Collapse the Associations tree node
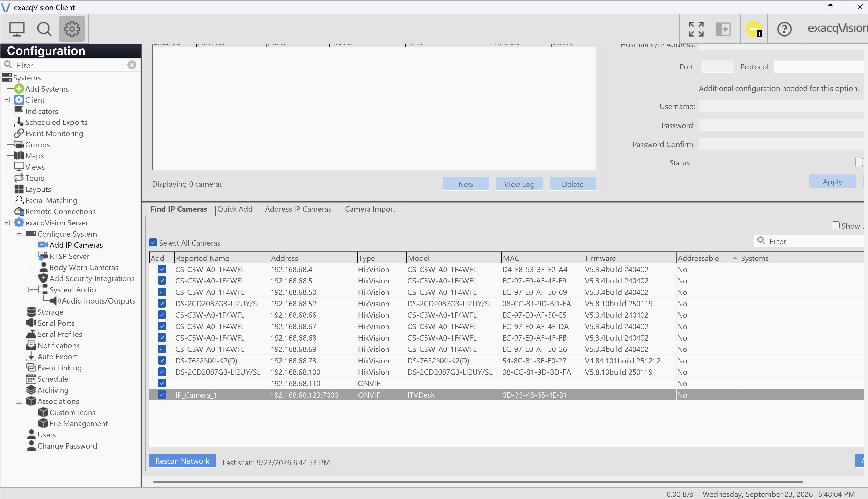Viewport: 868px width, 499px height. point(19,401)
